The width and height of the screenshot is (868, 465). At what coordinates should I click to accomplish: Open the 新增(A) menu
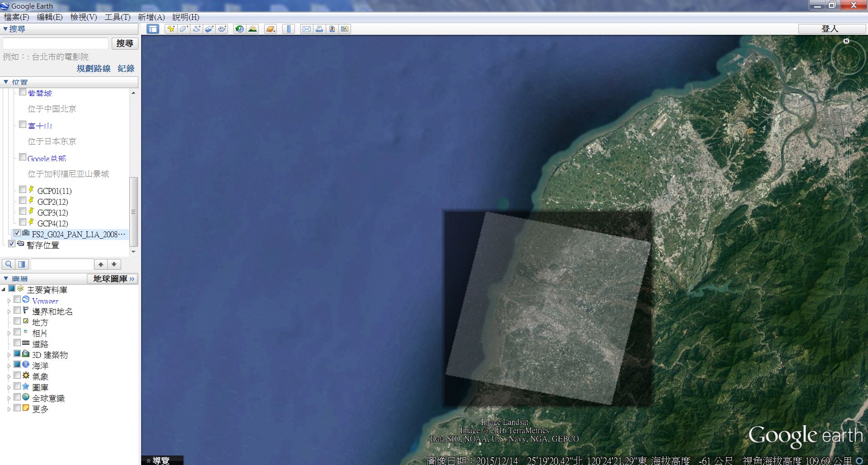(x=151, y=17)
